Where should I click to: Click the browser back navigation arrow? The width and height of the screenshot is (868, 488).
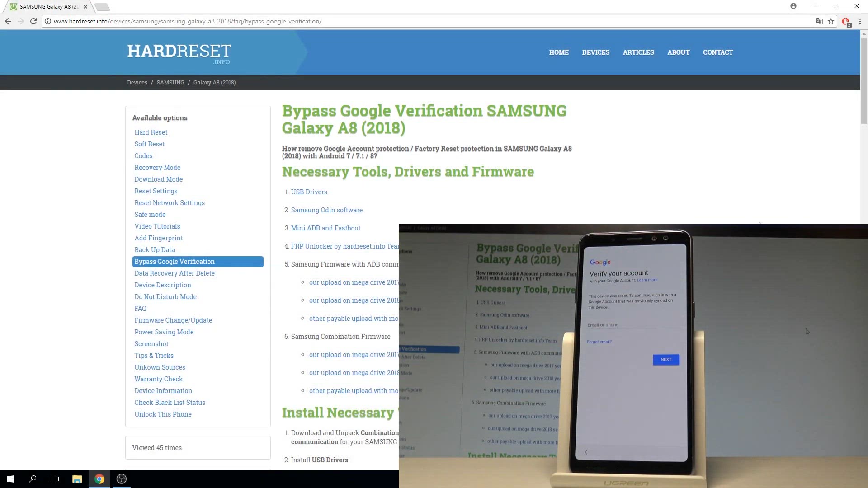point(8,21)
